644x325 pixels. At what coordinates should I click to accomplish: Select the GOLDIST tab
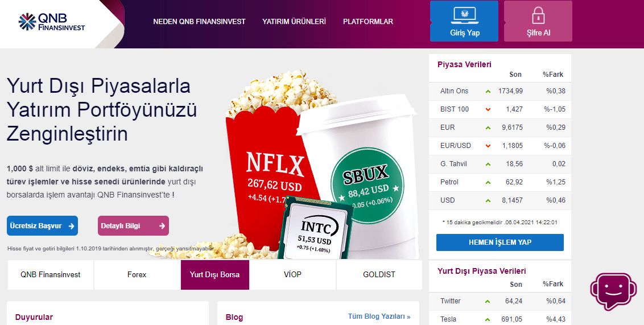click(379, 274)
